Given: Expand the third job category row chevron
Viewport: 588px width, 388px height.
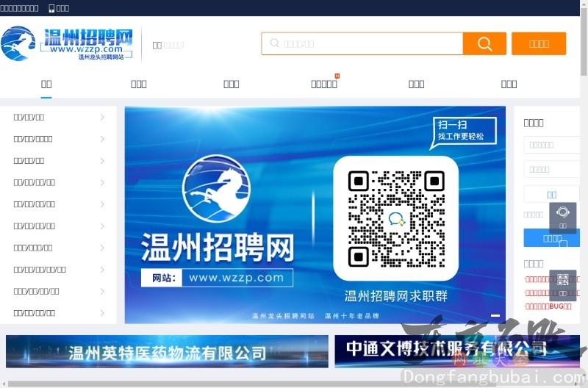Looking at the screenshot, I should click(x=102, y=161).
